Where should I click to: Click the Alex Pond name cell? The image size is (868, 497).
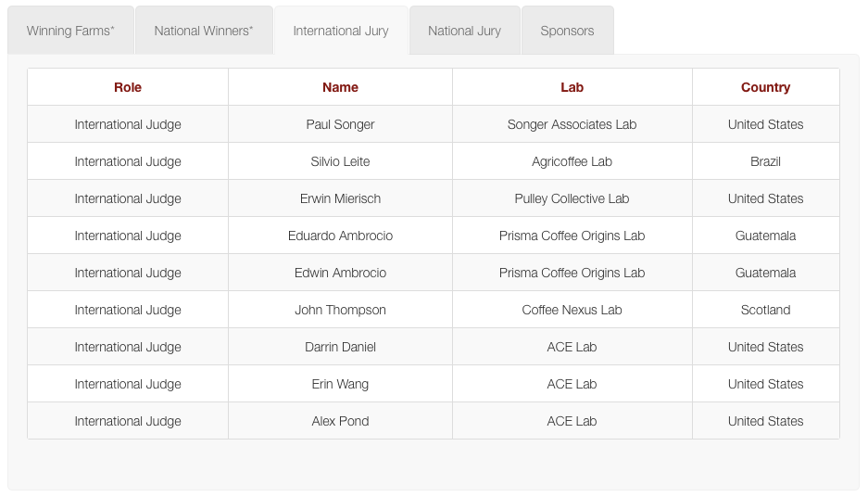[x=341, y=421]
